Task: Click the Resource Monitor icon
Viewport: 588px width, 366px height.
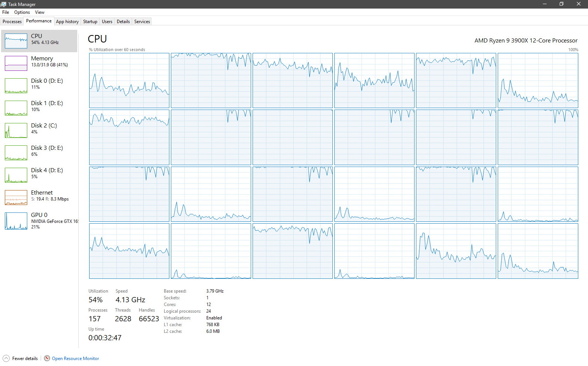Action: pos(47,358)
